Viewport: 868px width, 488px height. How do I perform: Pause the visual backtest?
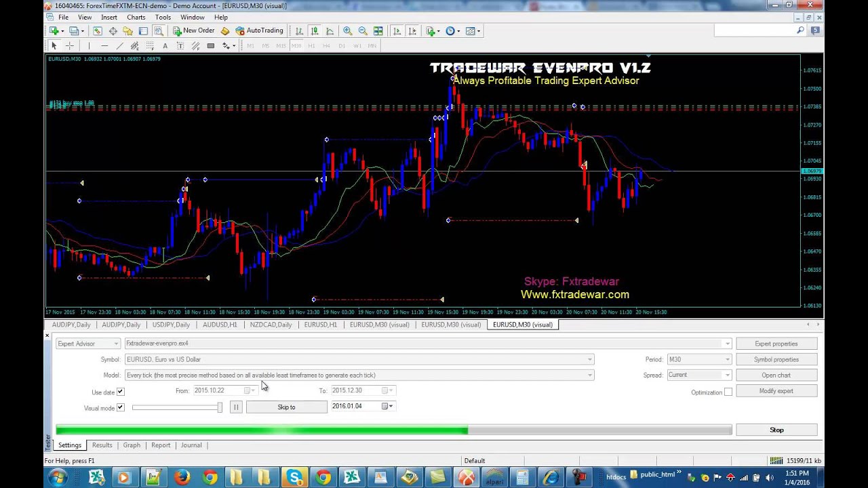(x=235, y=407)
